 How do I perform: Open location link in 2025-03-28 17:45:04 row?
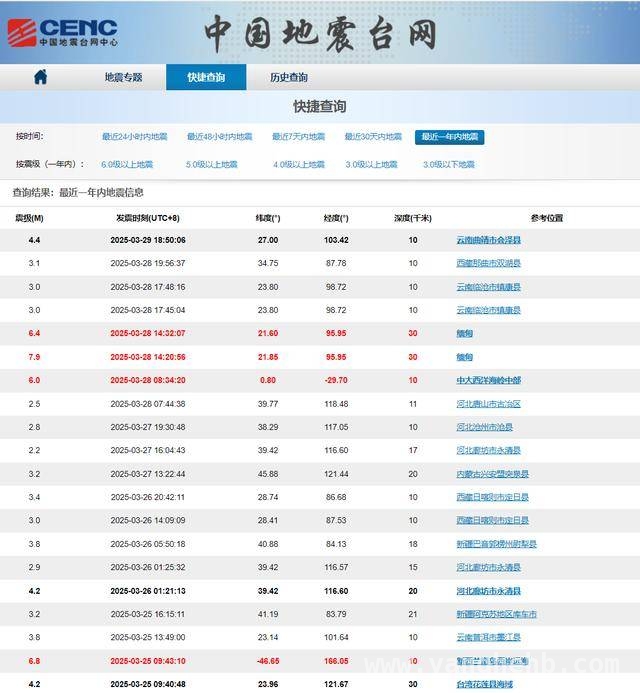coord(488,310)
